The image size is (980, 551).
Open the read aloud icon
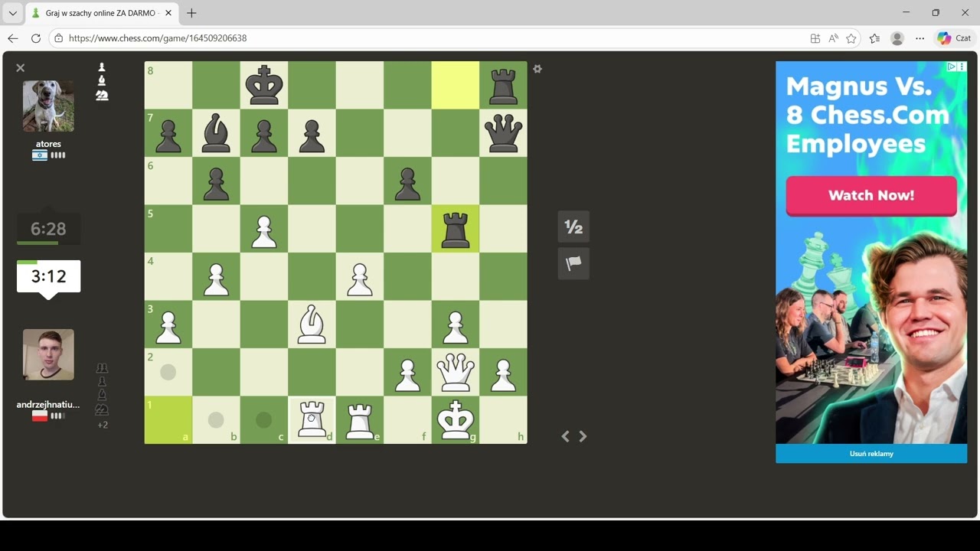pos(833,38)
